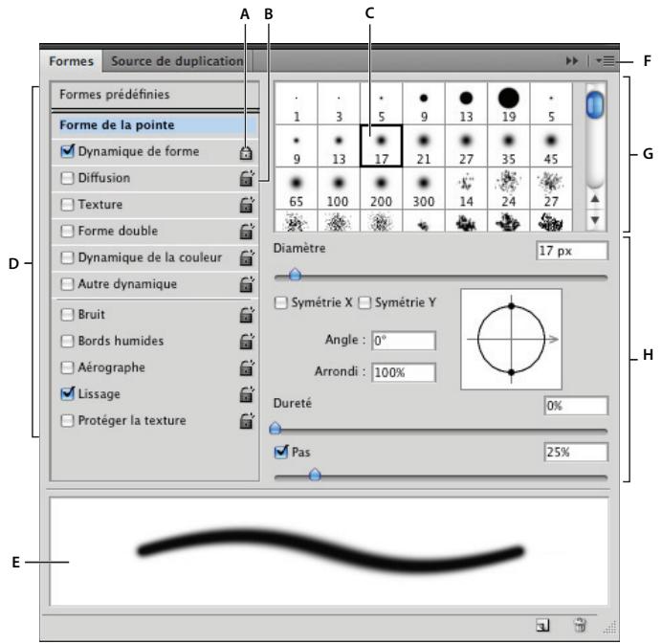Screen dimensions: 662x644
Task: Toggle lock icon for Bords humides
Action: 247,342
